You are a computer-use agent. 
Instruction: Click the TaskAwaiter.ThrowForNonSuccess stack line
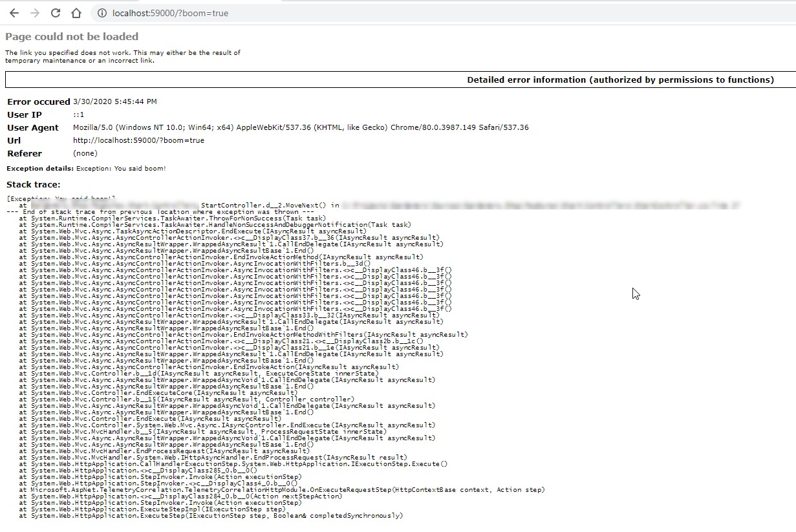click(173, 218)
